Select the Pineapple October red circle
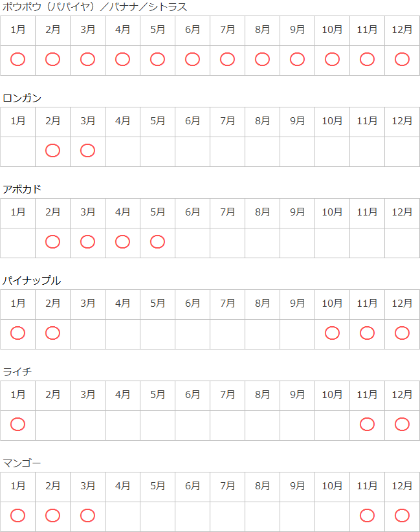This screenshot has width=420, height=532. [x=332, y=333]
